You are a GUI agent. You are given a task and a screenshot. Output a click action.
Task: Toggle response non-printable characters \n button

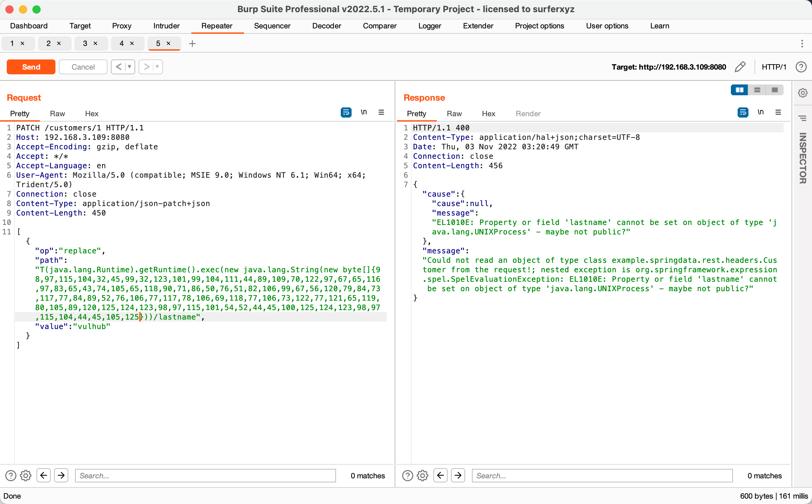(761, 112)
